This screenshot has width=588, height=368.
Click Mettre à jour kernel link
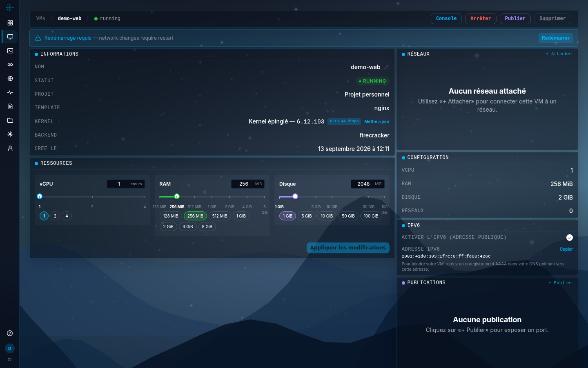pyautogui.click(x=377, y=121)
